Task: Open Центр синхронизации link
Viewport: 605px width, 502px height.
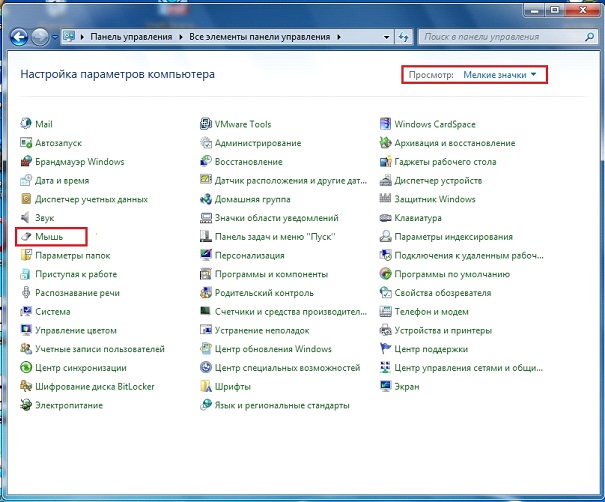Action: click(81, 368)
